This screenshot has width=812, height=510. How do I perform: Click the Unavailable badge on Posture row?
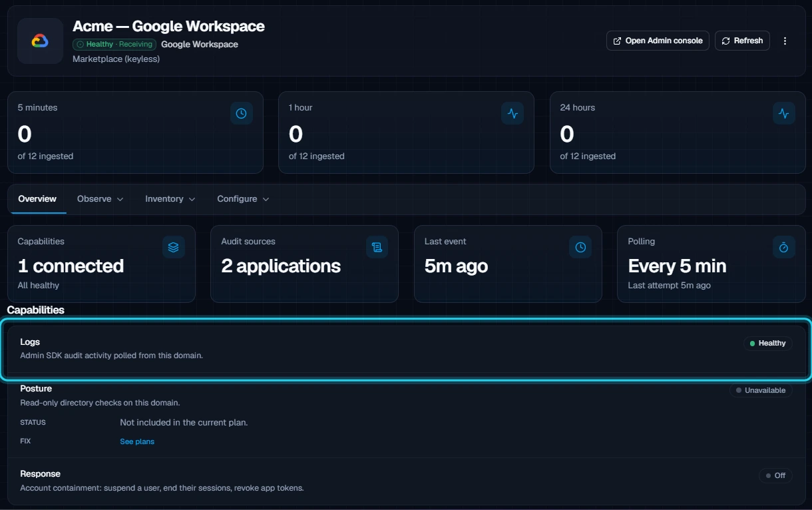[761, 390]
